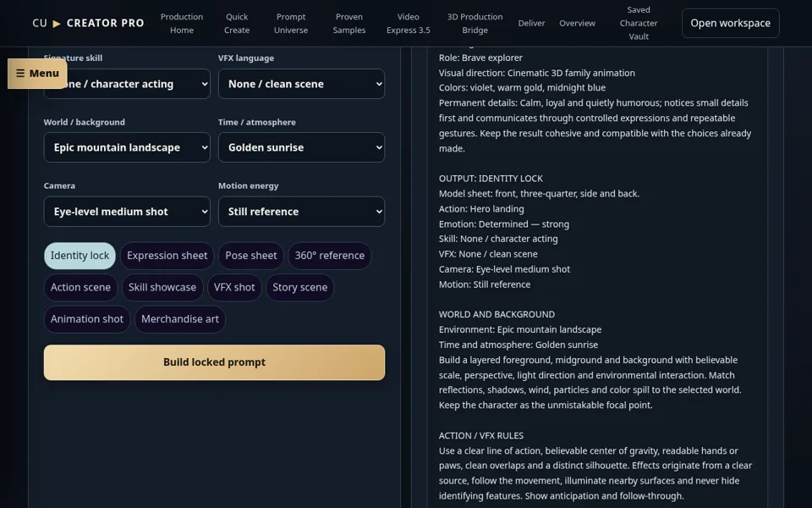Open Saved Character Vault
The image size is (812, 508).
(x=639, y=24)
